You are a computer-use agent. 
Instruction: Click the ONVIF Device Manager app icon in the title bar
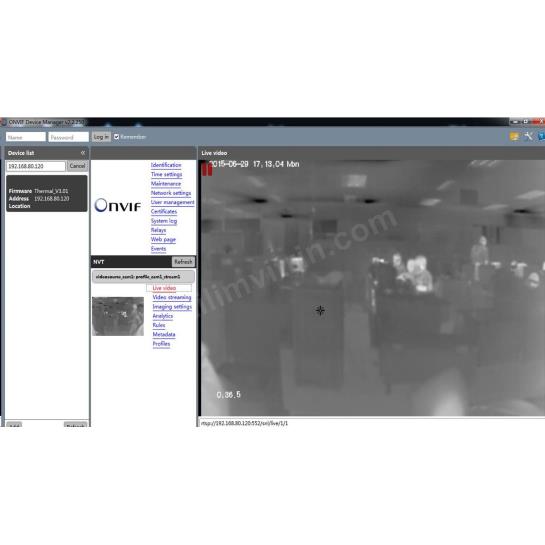(3, 122)
